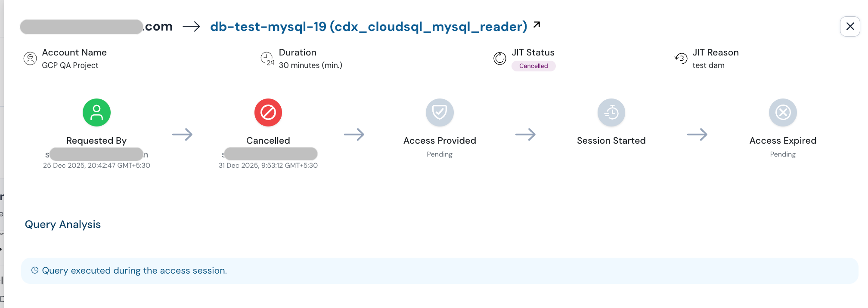
Task: Click the Access Expired circle-x icon
Action: [782, 113]
